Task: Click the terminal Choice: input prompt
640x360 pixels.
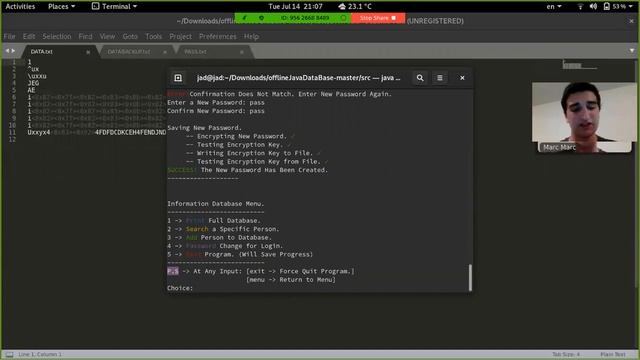Action: coord(180,288)
